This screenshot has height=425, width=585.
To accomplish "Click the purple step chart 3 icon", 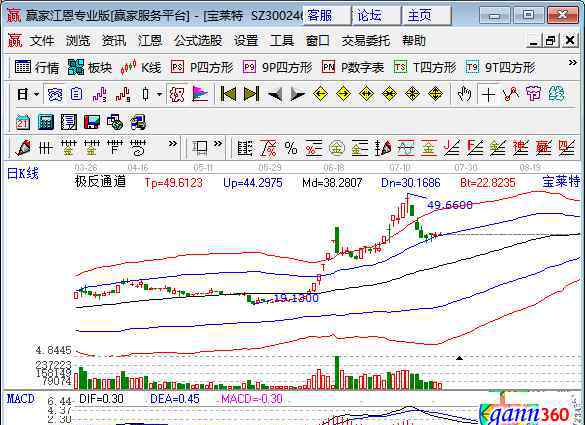I will [100, 94].
